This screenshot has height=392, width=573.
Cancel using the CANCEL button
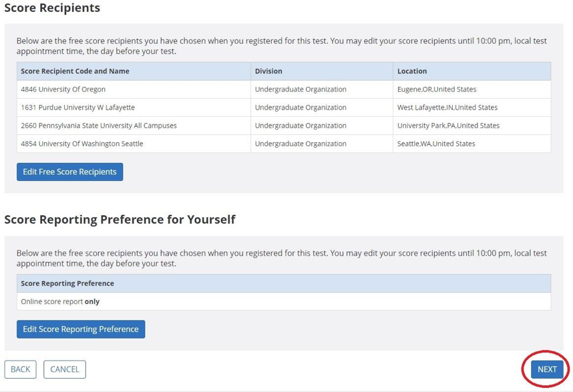[65, 369]
